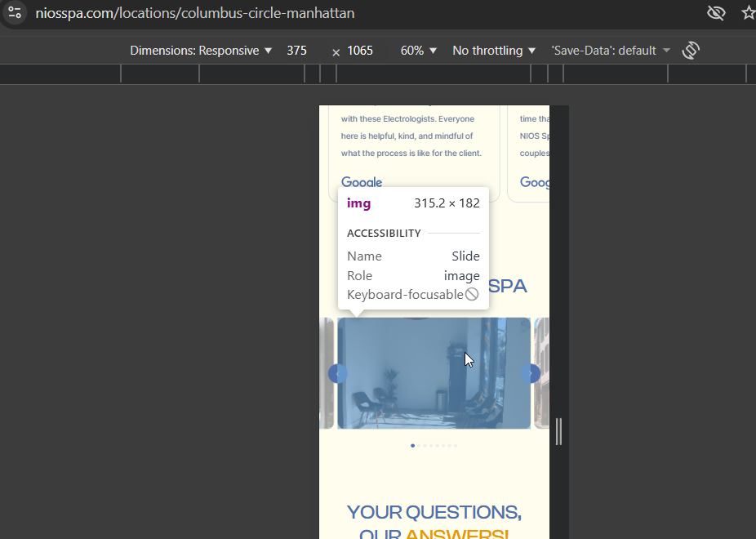Click the '315.2 × 182' size text

447,203
